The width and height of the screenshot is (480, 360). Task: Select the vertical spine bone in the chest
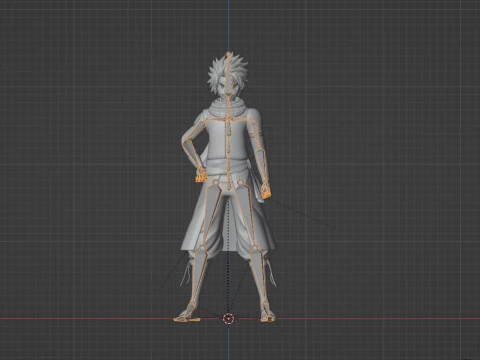click(229, 127)
